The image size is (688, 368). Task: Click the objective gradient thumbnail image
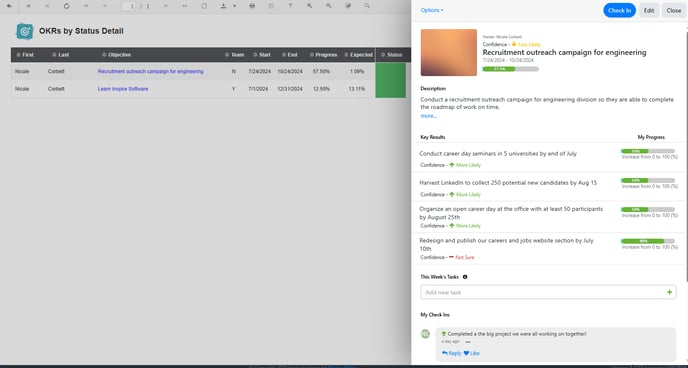tap(448, 53)
